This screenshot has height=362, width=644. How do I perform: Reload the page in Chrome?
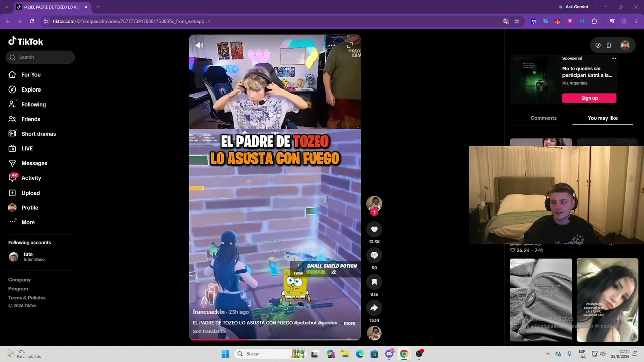click(x=32, y=21)
